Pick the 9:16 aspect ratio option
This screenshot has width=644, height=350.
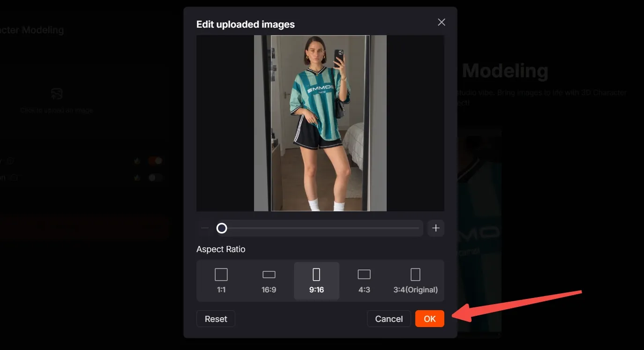click(316, 281)
